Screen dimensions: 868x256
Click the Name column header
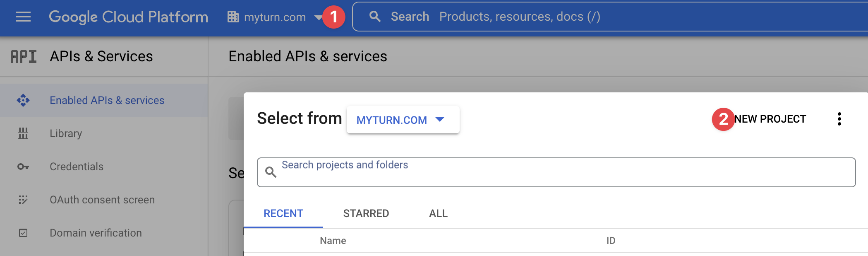[x=333, y=241]
